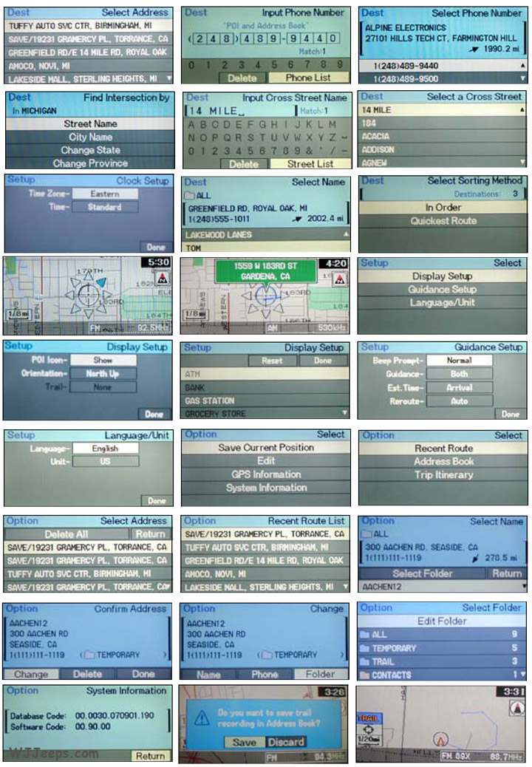The image size is (532, 767).
Task: Open the CONTACTS folder icon in Select Folder
Action: click(x=364, y=675)
